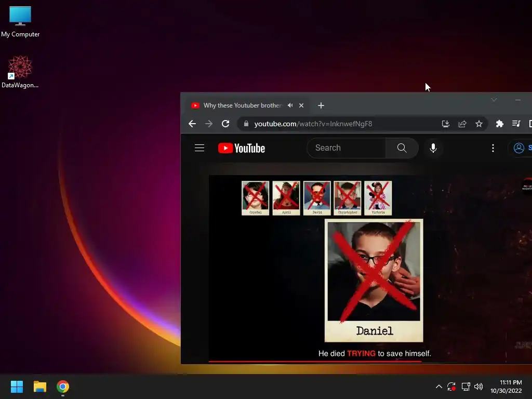Minimize the Chrome window

518,100
